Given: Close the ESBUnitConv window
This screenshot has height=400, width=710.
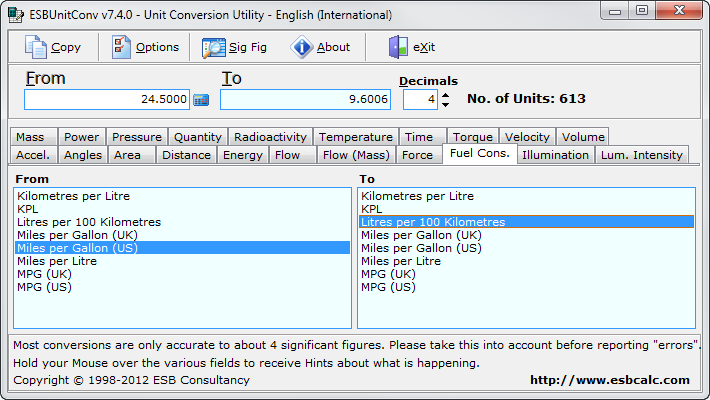Looking at the screenshot, I should tap(679, 11).
